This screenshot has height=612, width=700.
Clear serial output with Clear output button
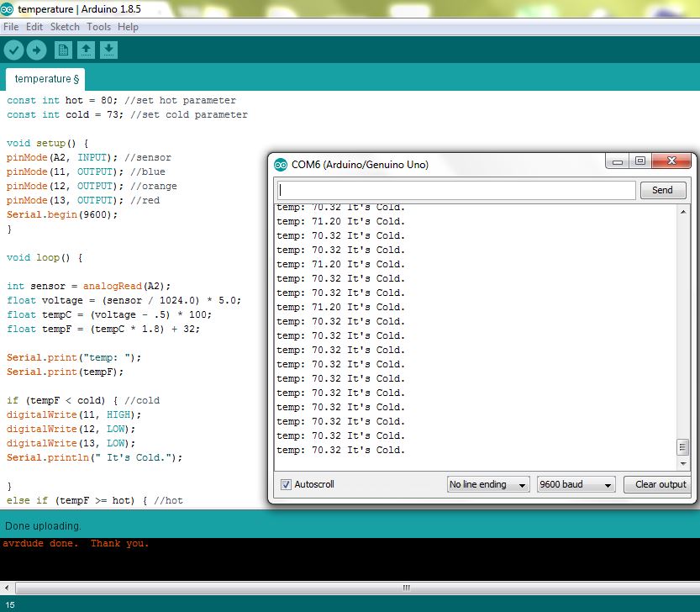657,483
